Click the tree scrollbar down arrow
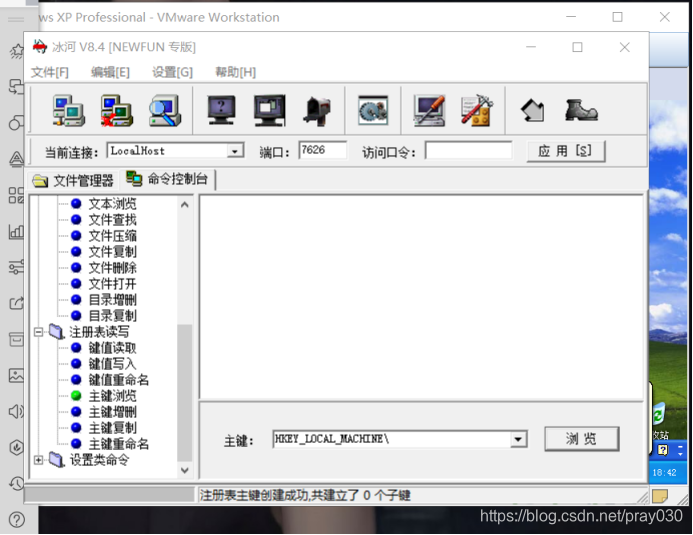The height and width of the screenshot is (535, 693). coord(185,470)
